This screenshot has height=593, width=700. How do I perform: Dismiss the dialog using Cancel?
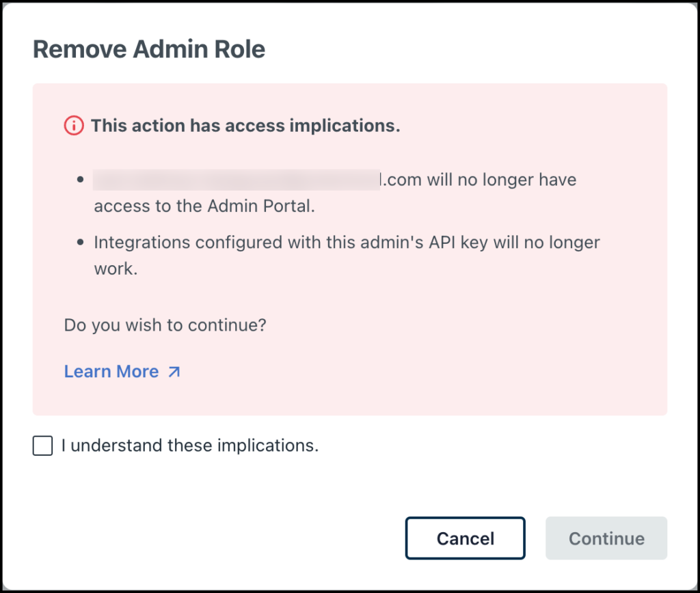465,538
